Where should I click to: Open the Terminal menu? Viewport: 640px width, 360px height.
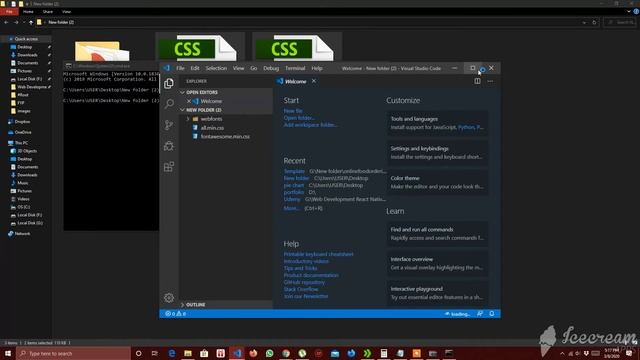tap(295, 68)
